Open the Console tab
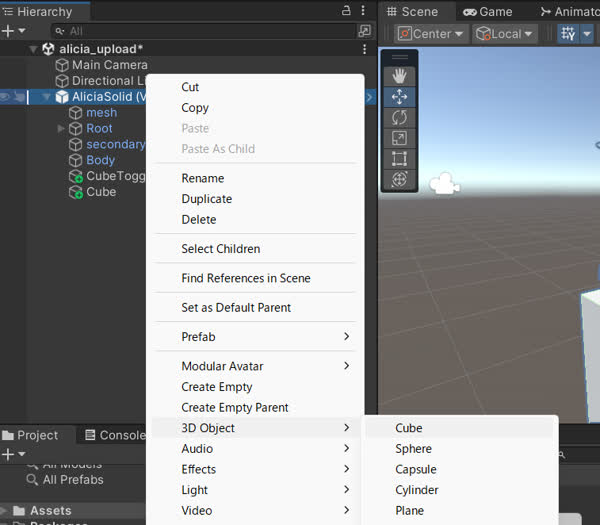 click(115, 436)
